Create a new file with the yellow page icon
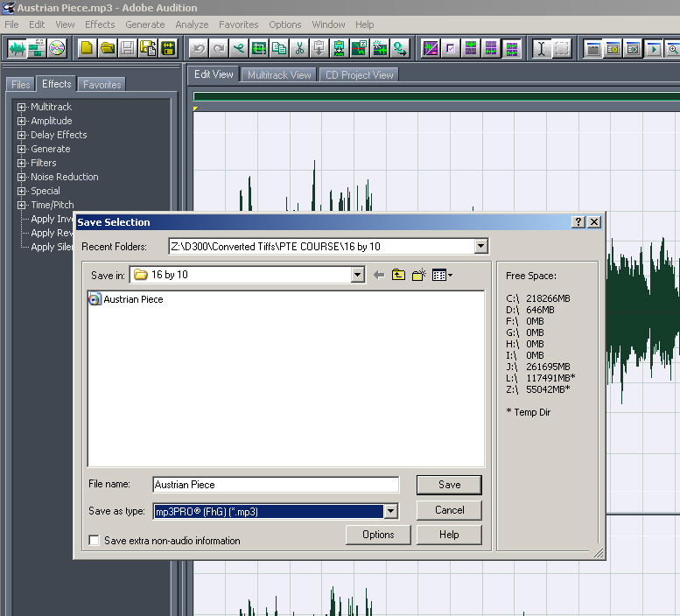The height and width of the screenshot is (616, 680). click(88, 48)
